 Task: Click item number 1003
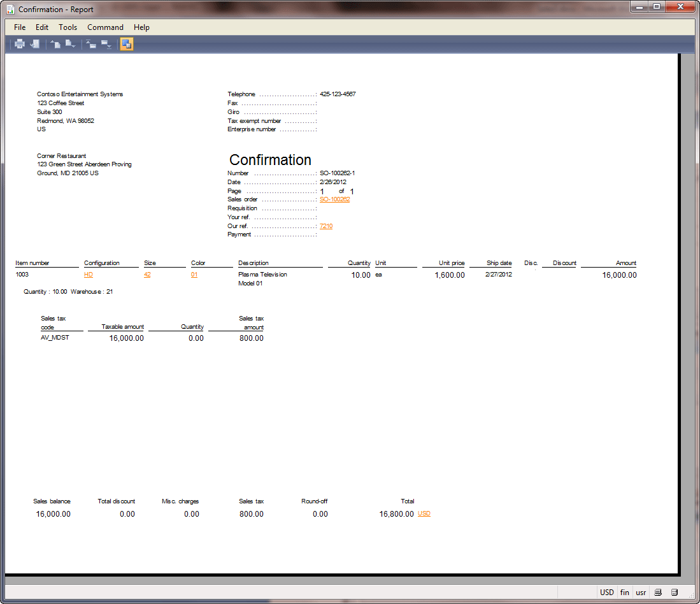click(x=22, y=275)
